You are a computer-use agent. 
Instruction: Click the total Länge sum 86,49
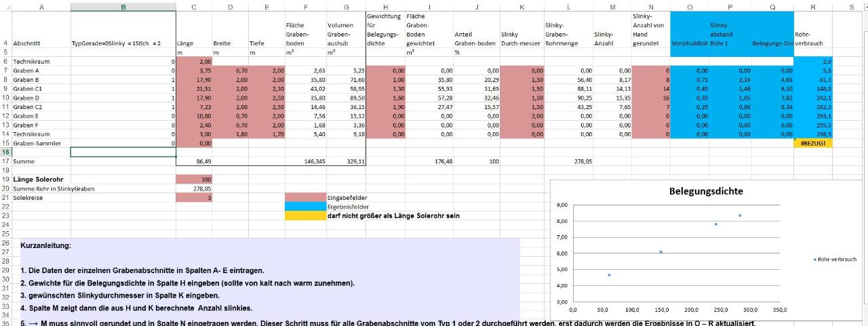(x=194, y=161)
